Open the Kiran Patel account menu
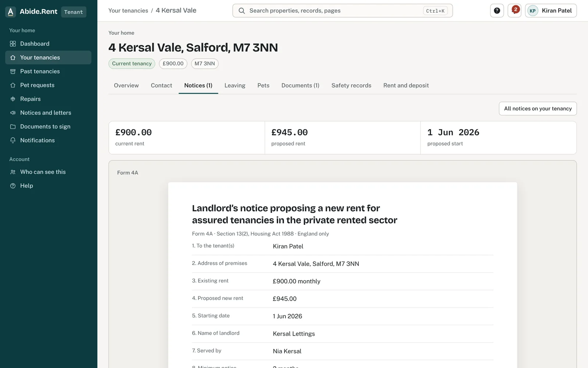588x368 pixels. point(551,11)
